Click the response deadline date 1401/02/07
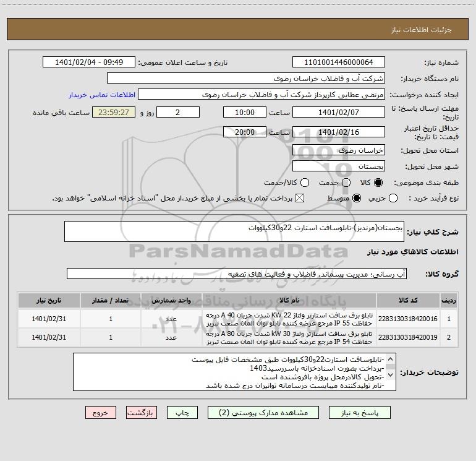Screen dimensions: 476x461 click(x=339, y=112)
